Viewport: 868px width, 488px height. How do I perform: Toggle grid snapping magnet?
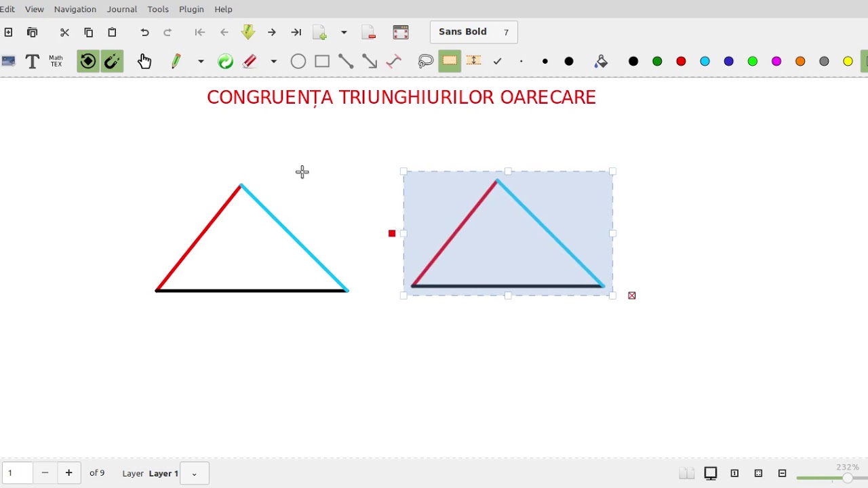click(x=112, y=62)
